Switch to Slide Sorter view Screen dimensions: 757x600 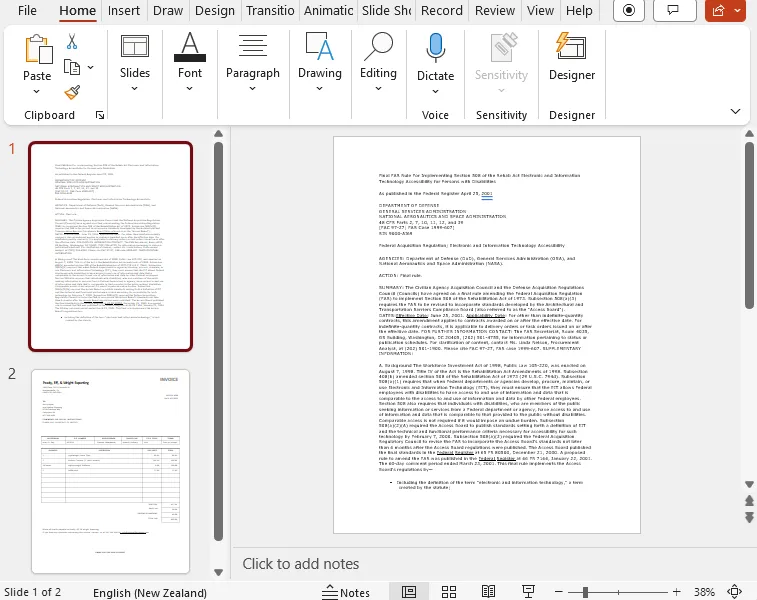pyautogui.click(x=449, y=592)
